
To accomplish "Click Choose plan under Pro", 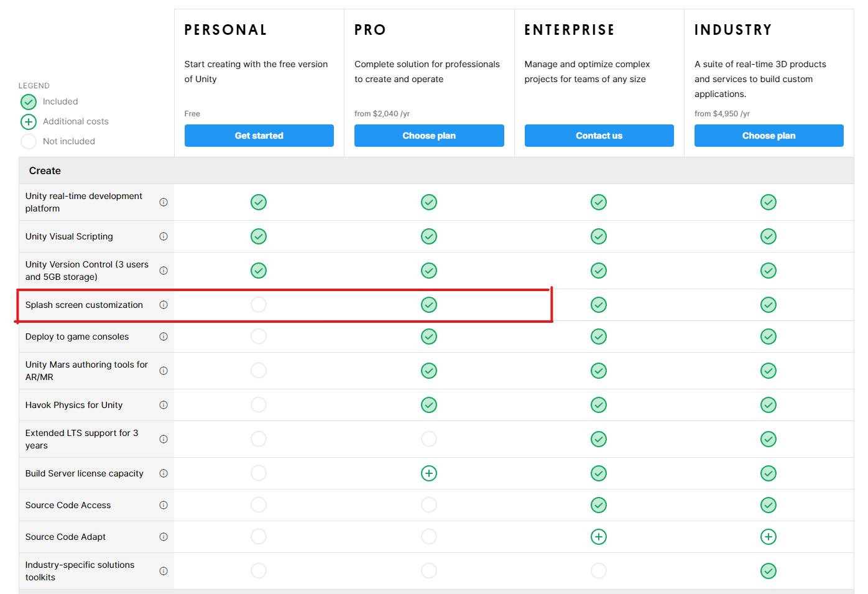I will click(429, 136).
